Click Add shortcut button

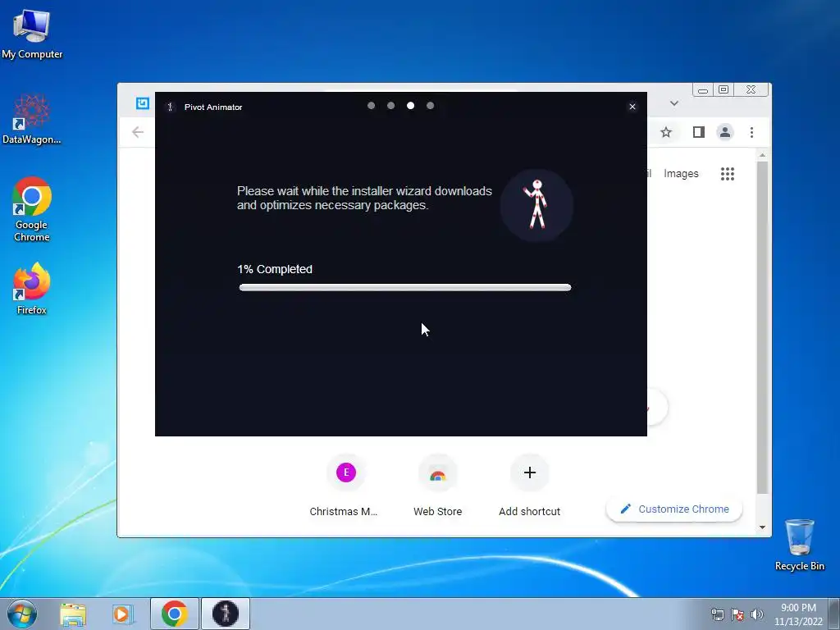pos(530,486)
